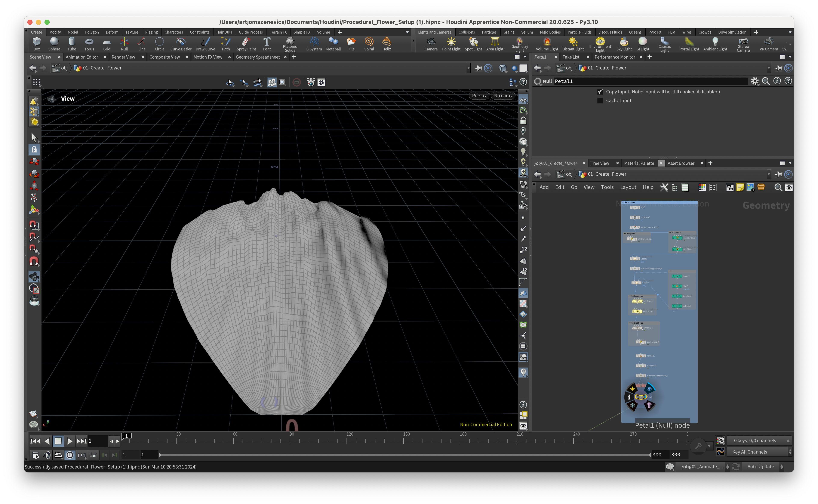Open the Layout menu in network editor
The image size is (818, 504).
click(x=628, y=187)
